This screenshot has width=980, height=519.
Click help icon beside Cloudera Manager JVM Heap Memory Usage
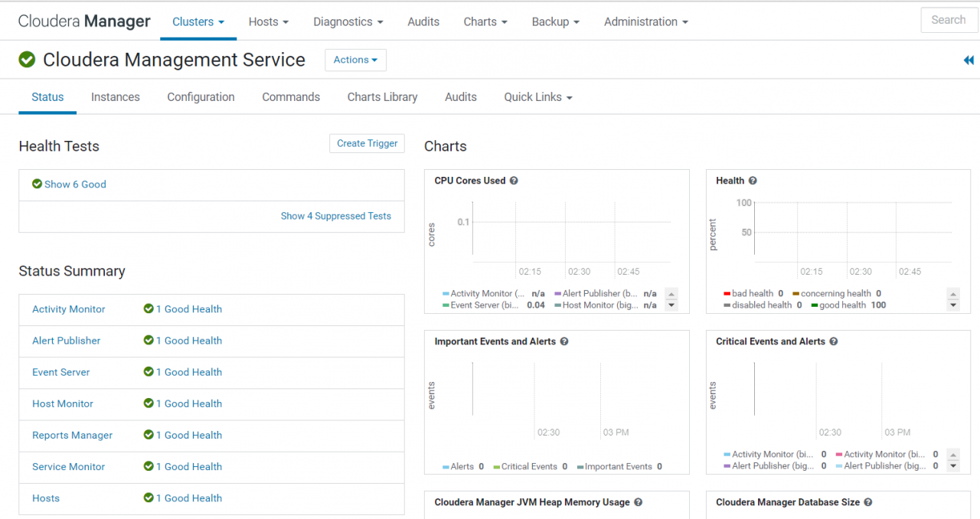pyautogui.click(x=638, y=502)
